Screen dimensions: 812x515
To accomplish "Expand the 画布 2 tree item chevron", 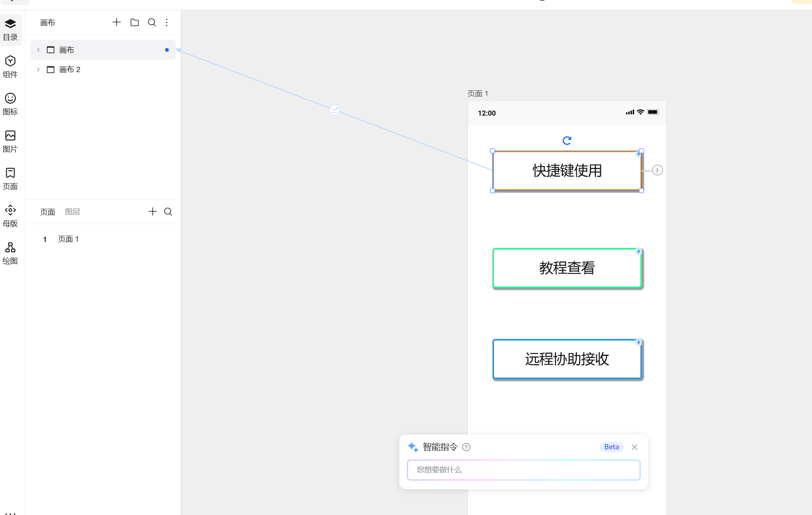I will pos(38,70).
